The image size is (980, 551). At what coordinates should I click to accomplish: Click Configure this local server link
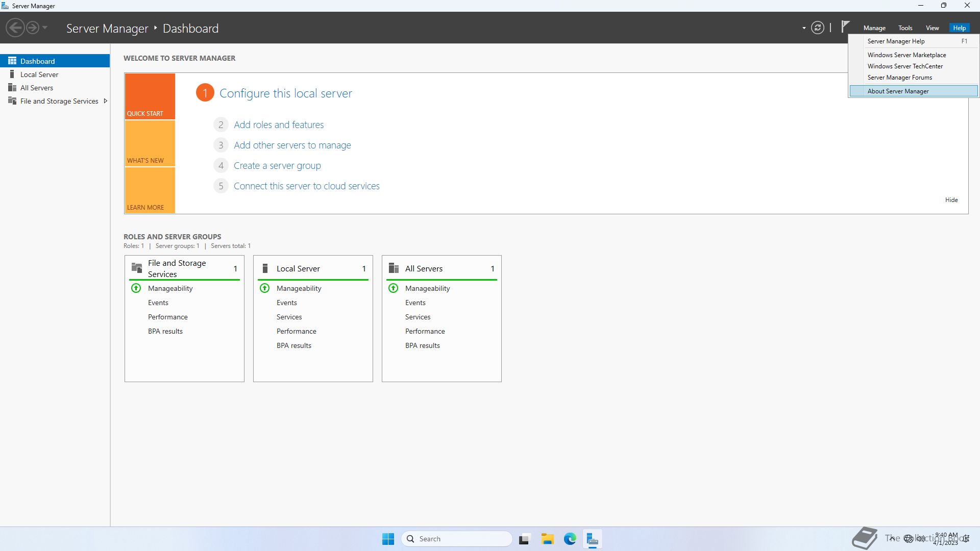tap(286, 93)
